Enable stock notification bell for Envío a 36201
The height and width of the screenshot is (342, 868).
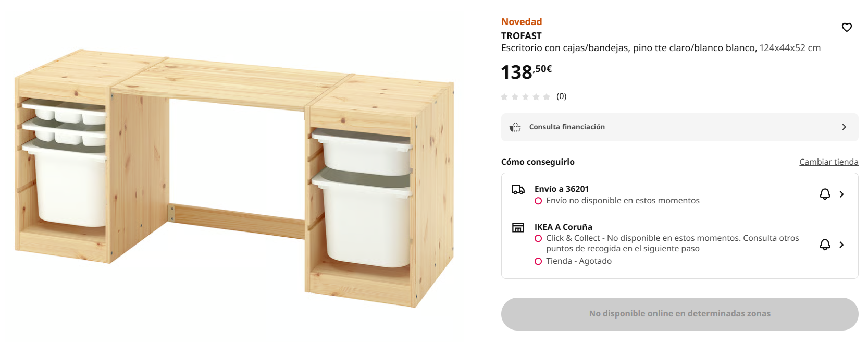825,194
